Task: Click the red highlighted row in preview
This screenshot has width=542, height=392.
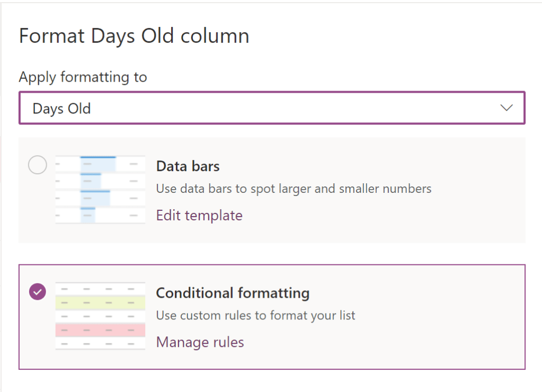Action: point(100,331)
